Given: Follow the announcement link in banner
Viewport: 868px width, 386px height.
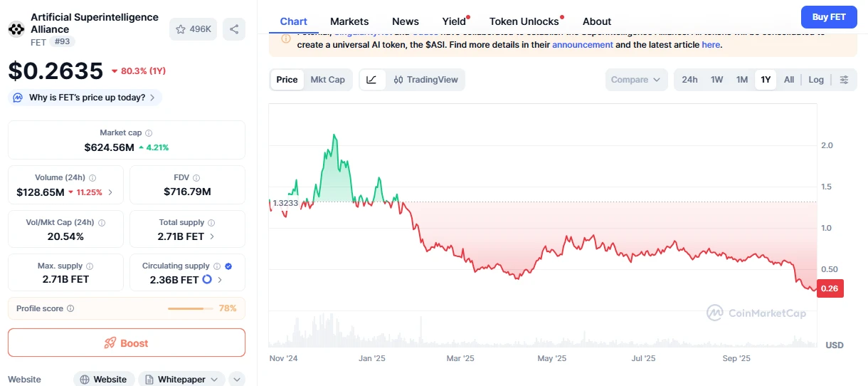Looking at the screenshot, I should click(583, 44).
